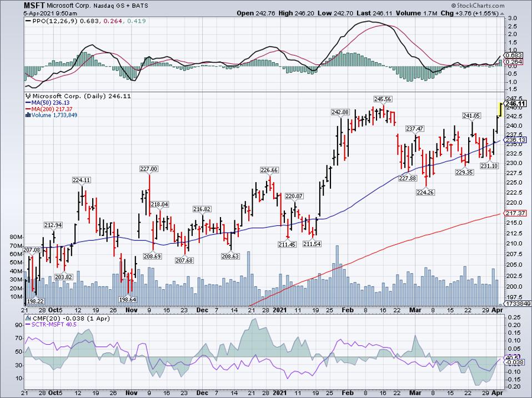532x398 pixels.
Task: Click the -0.038 CMF axis tag
Action: coord(514,362)
